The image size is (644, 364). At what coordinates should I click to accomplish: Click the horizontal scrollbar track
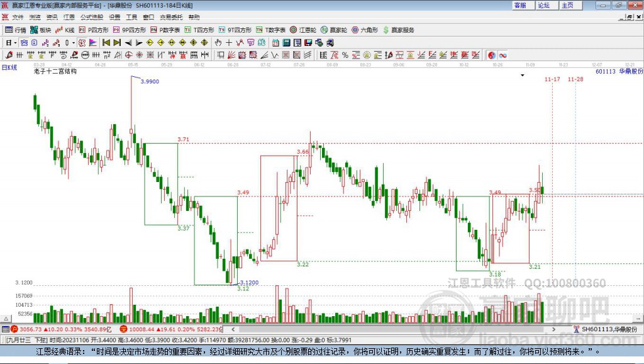[393, 329]
